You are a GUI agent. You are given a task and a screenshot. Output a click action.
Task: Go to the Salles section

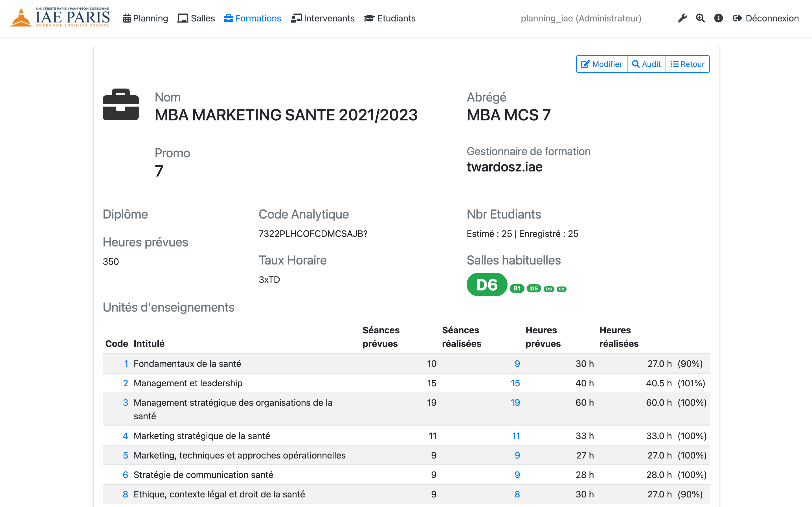coord(196,18)
